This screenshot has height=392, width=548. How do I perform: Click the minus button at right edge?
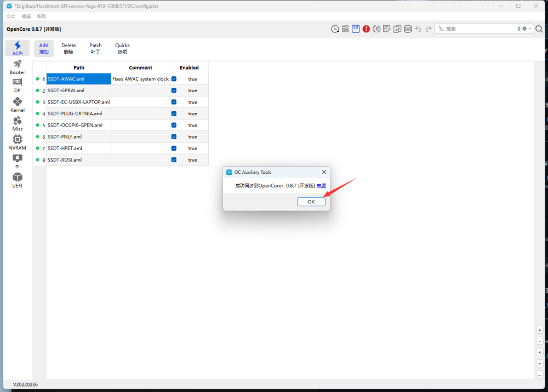point(540,342)
